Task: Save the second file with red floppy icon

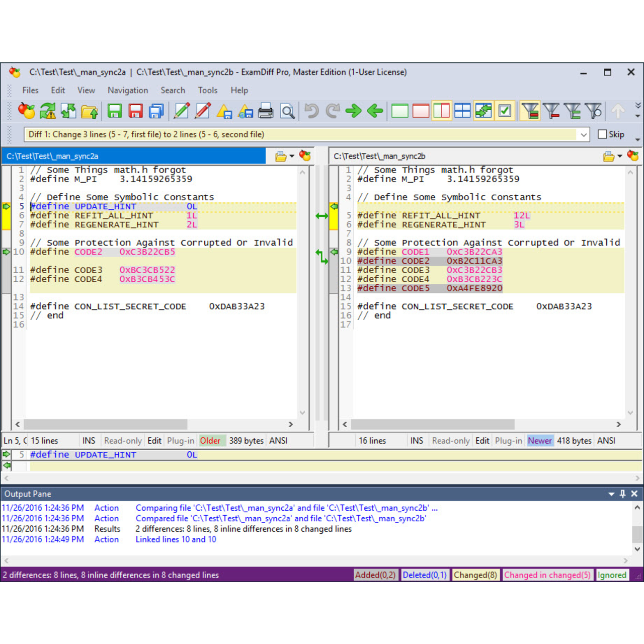Action: click(x=135, y=111)
